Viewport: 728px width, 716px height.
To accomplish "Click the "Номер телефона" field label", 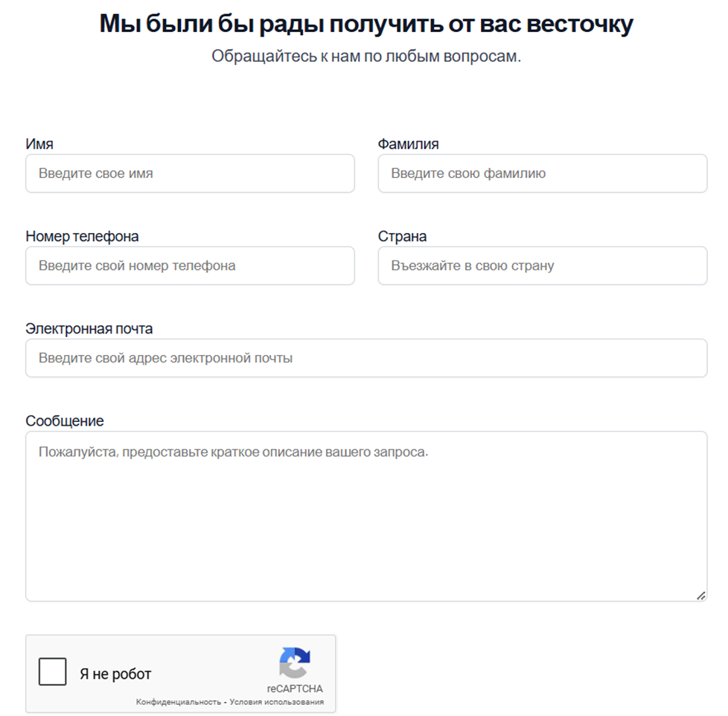I will pyautogui.click(x=82, y=237).
